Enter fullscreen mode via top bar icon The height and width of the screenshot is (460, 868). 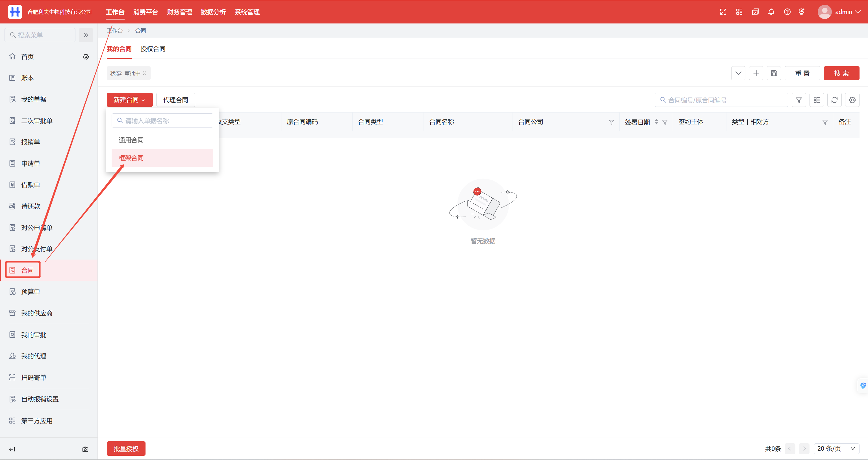point(723,12)
